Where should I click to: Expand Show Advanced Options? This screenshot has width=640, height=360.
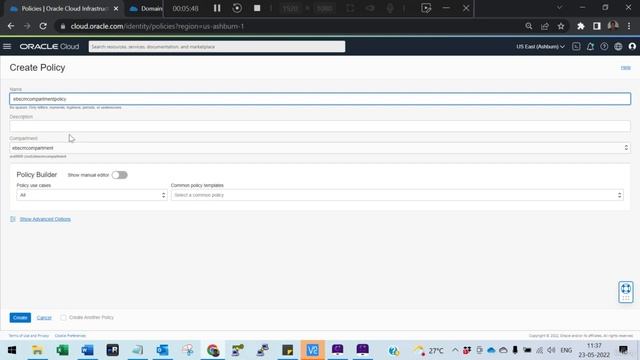tap(45, 219)
